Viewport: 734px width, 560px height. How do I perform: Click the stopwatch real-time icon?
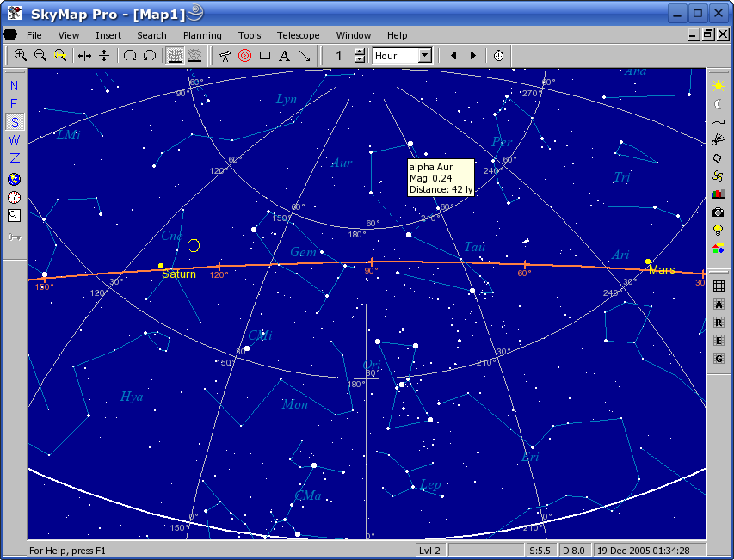pos(498,56)
